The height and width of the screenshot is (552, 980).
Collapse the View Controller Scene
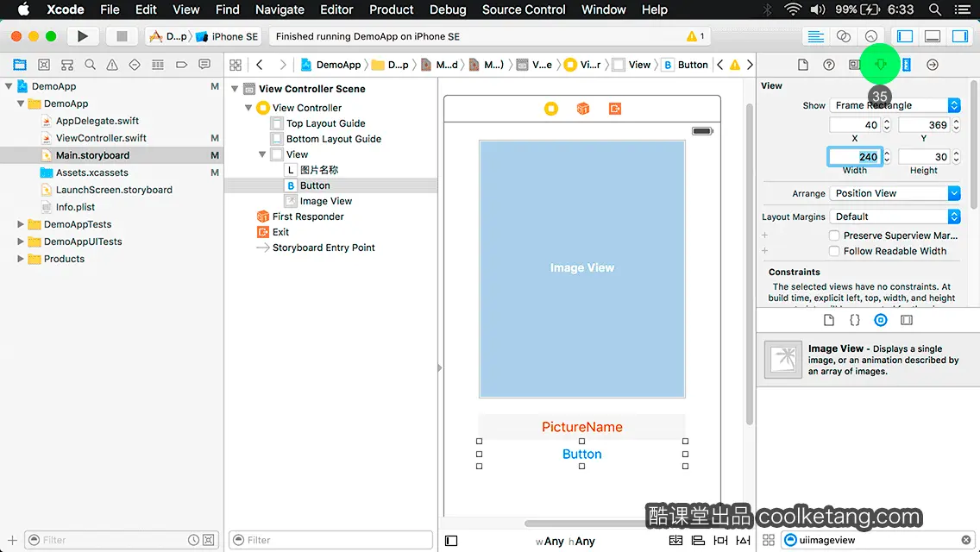[x=235, y=89]
